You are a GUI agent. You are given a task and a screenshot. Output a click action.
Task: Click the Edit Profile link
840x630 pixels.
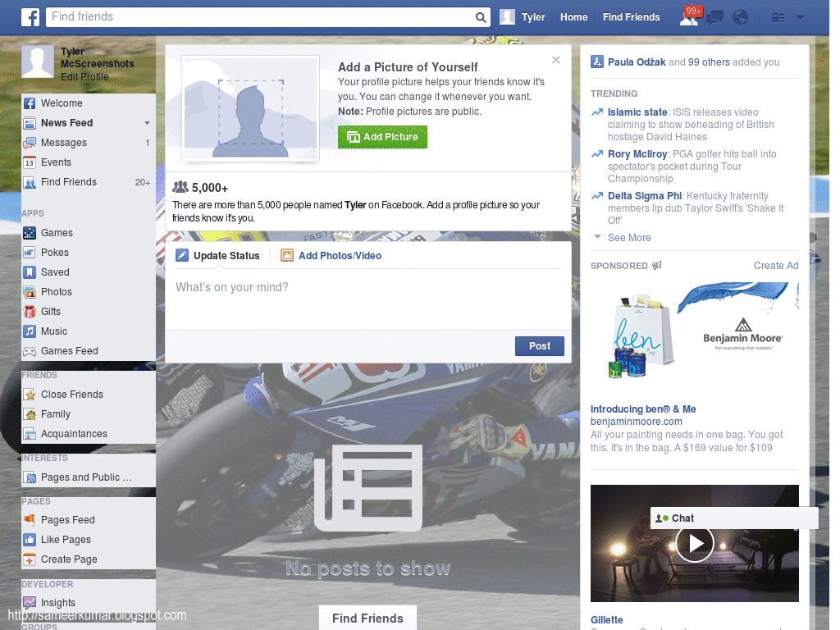click(84, 76)
